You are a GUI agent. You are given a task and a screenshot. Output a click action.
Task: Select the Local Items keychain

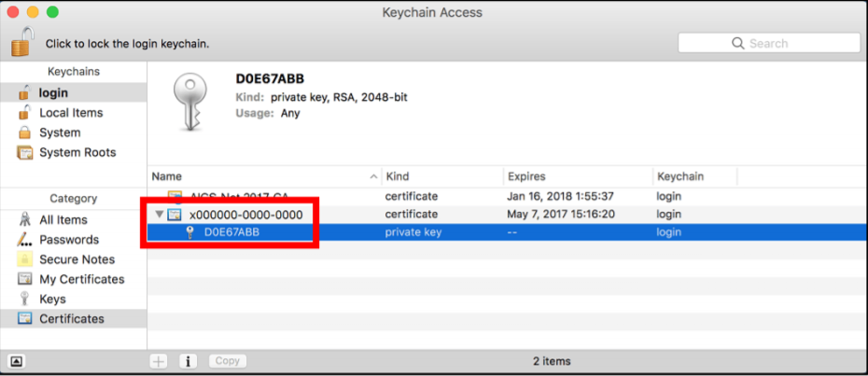click(70, 113)
